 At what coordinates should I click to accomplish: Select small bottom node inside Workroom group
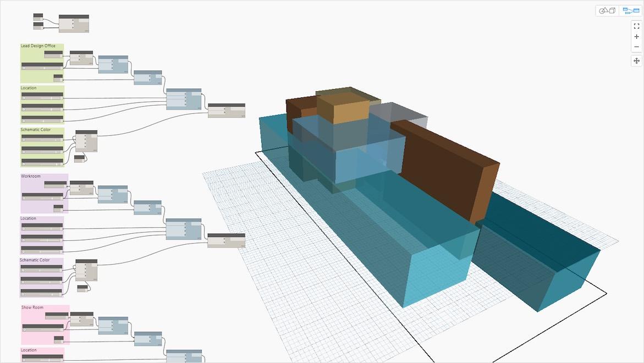point(58,208)
